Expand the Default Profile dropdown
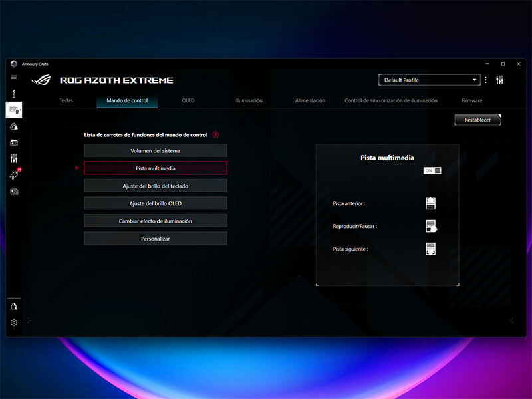The width and height of the screenshot is (532, 399). 429,80
